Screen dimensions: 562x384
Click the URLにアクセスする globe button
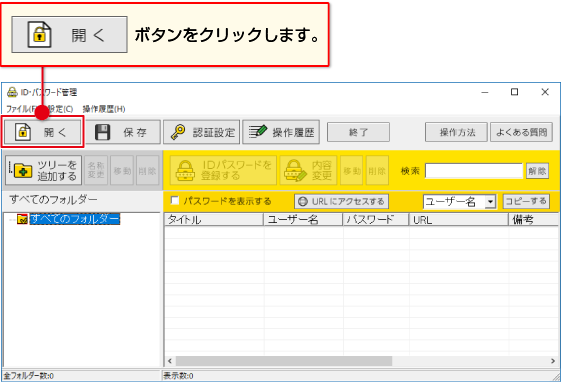tap(341, 202)
